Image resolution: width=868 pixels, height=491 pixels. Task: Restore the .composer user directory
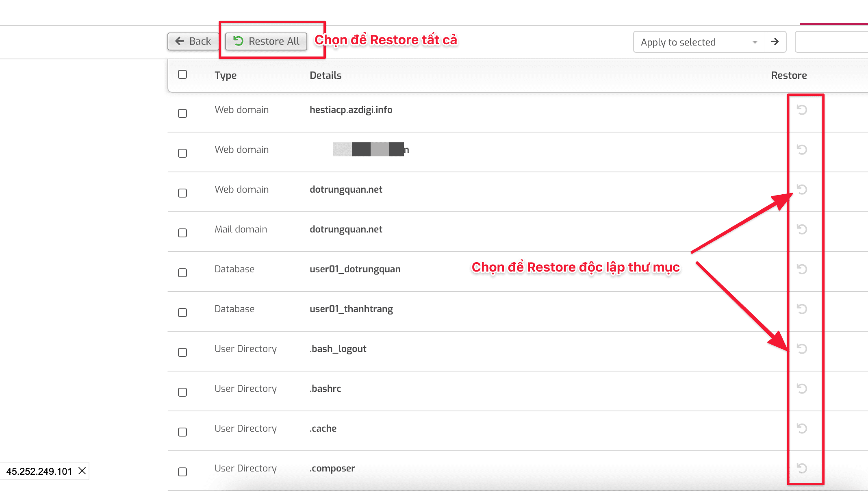(801, 468)
